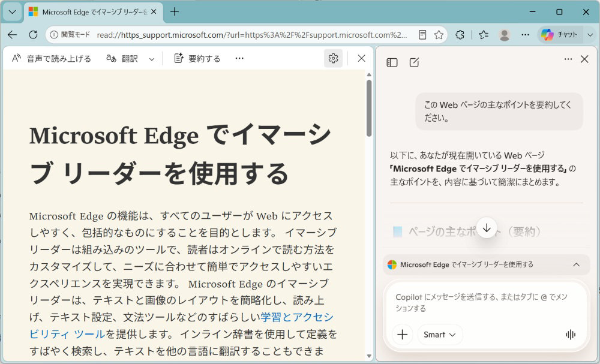Close the immersive reader toolbar
The image size is (600, 364).
coord(361,59)
